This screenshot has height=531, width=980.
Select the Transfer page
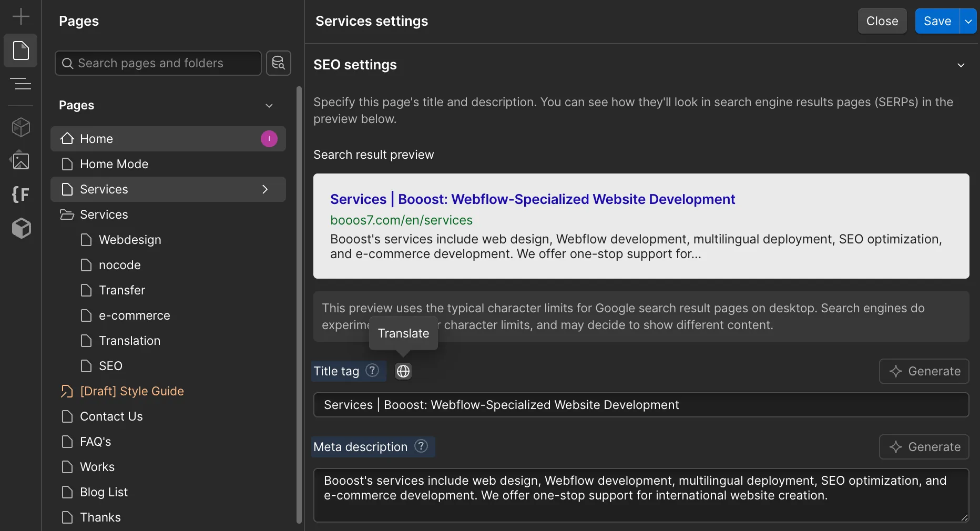pyautogui.click(x=168, y=290)
